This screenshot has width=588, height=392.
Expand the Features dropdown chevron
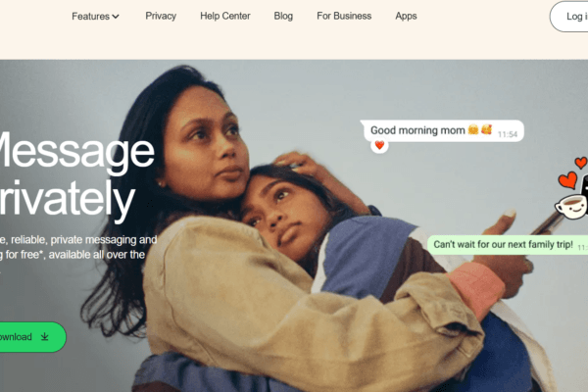tap(116, 17)
